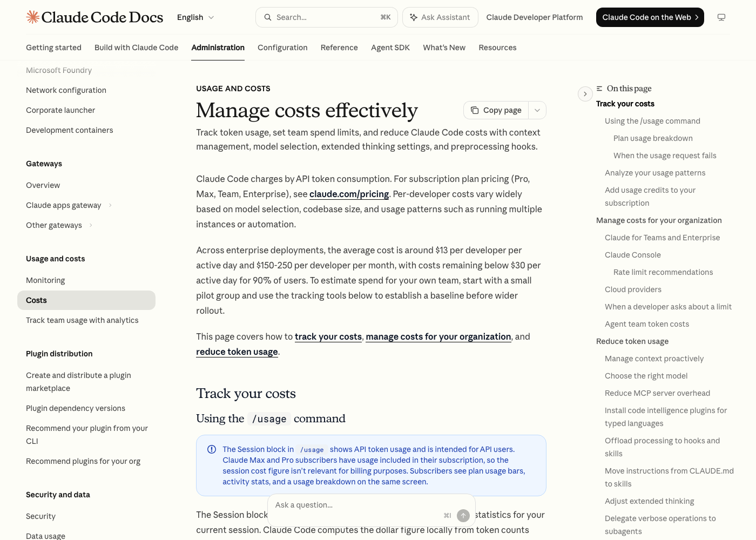This screenshot has width=756, height=540.
Task: Jump to When a developer asks about a limit
Action: pos(668,307)
